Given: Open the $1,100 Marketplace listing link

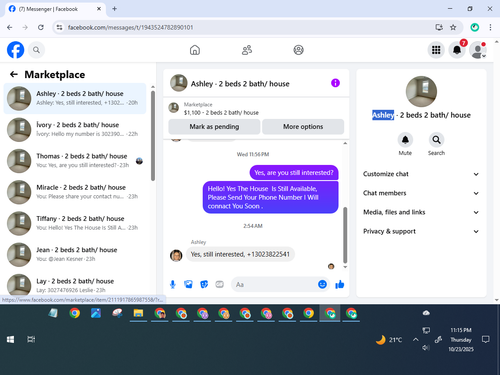Looking at the screenshot, I should [221, 113].
